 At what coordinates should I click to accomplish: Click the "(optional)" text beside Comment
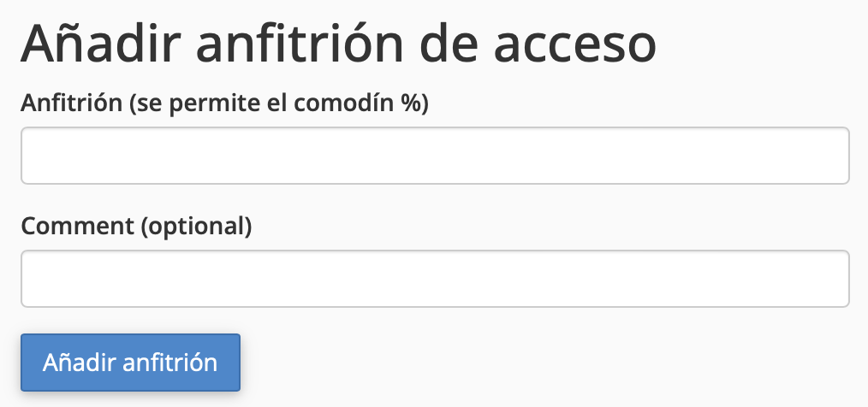[x=196, y=227]
